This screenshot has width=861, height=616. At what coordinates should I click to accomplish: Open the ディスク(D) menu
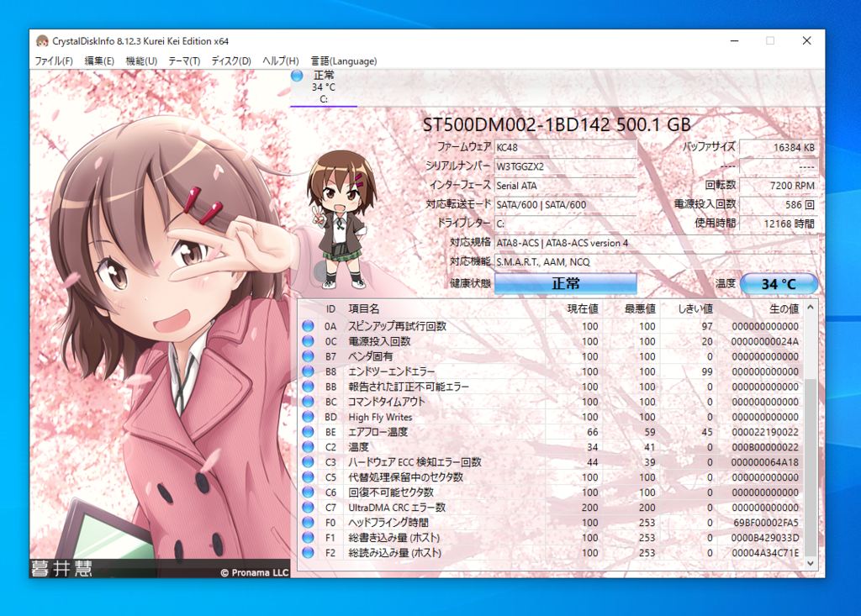pos(231,61)
